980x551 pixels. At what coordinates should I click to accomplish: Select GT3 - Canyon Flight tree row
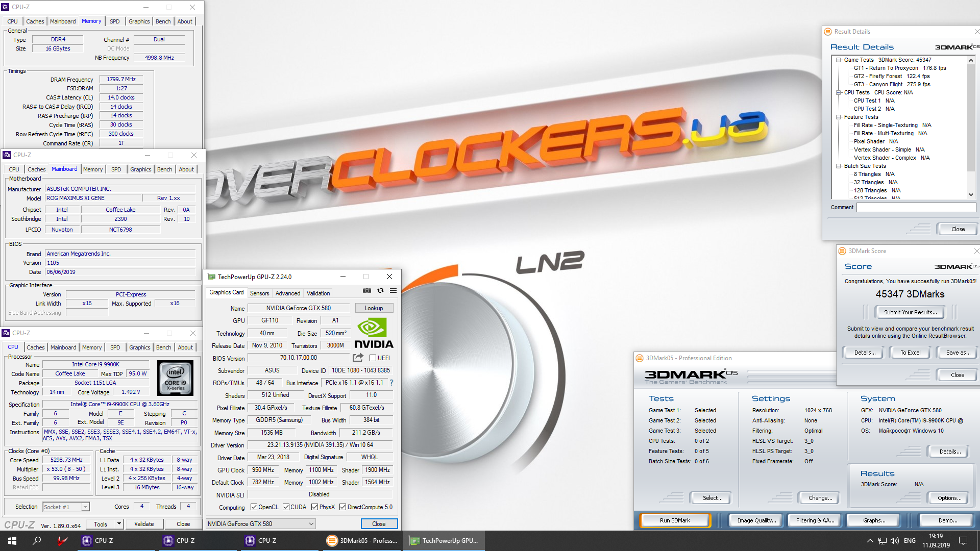point(892,84)
